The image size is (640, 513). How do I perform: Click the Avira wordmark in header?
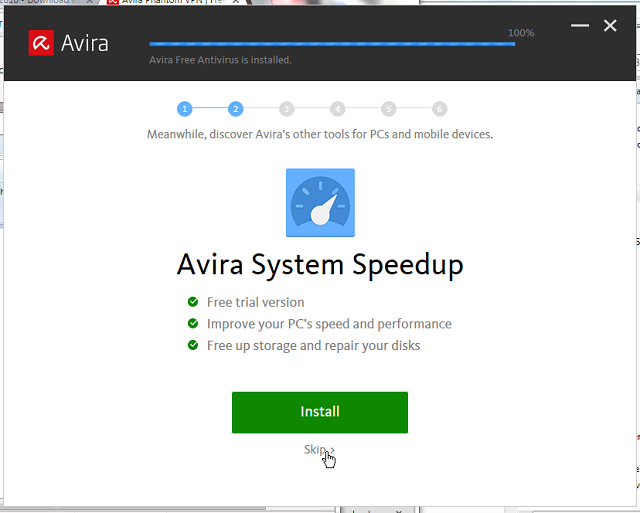(85, 43)
